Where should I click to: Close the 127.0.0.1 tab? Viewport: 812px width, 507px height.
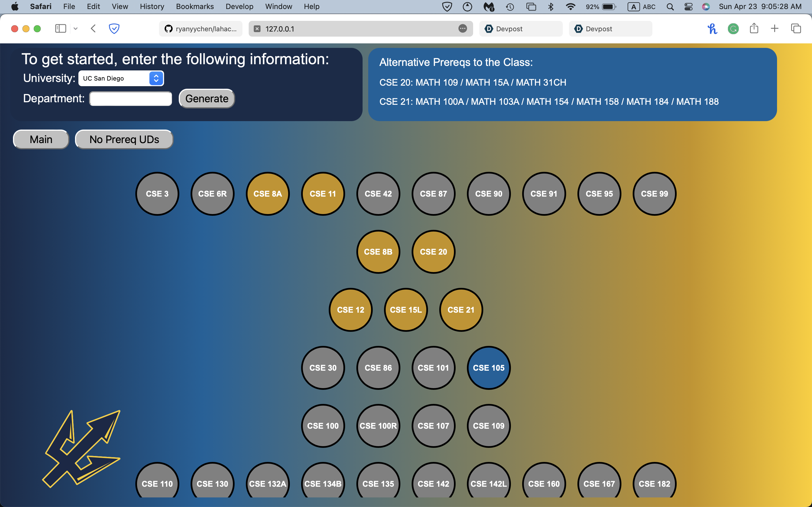pyautogui.click(x=257, y=29)
